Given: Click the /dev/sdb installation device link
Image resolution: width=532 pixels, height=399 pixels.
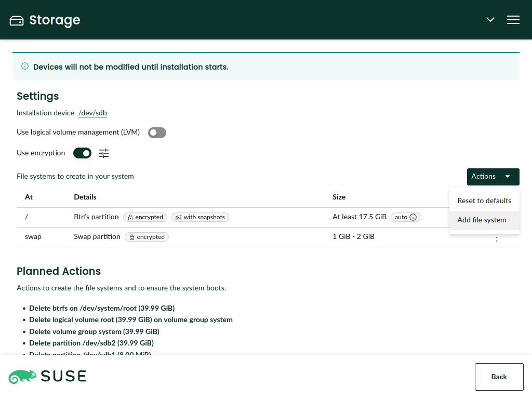Looking at the screenshot, I should [92, 113].
